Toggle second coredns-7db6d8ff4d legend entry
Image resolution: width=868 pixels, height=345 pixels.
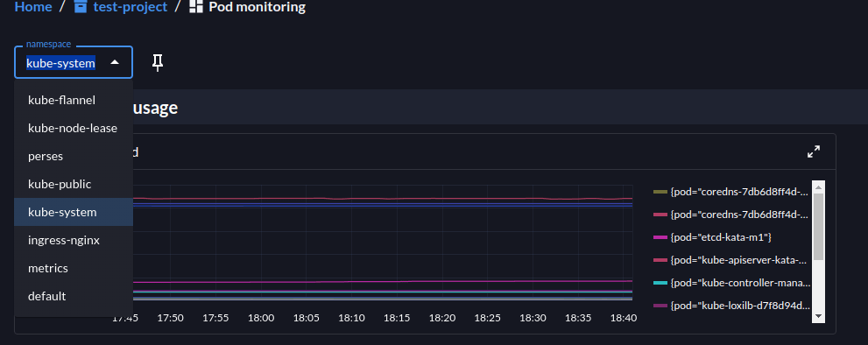[732, 215]
